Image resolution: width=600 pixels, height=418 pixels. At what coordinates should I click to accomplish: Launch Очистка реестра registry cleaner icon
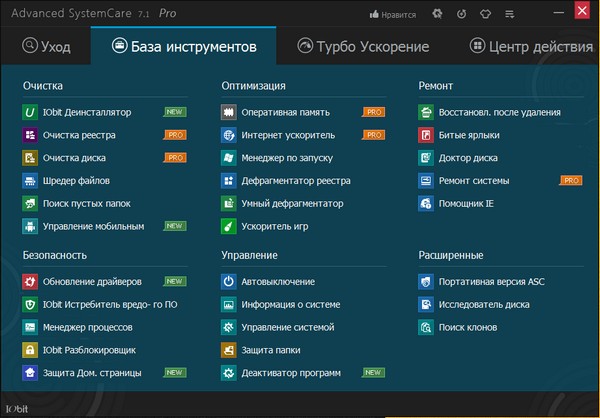[x=29, y=135]
